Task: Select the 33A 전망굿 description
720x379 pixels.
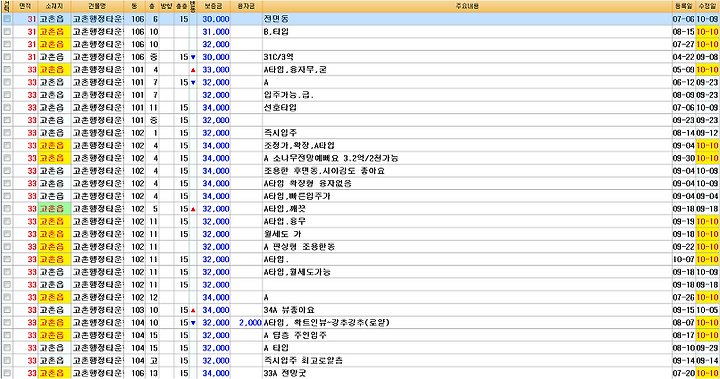Action: [x=285, y=373]
